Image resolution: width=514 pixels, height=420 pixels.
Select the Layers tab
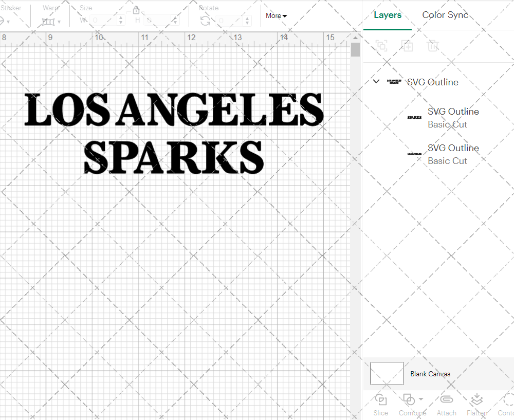(x=388, y=15)
